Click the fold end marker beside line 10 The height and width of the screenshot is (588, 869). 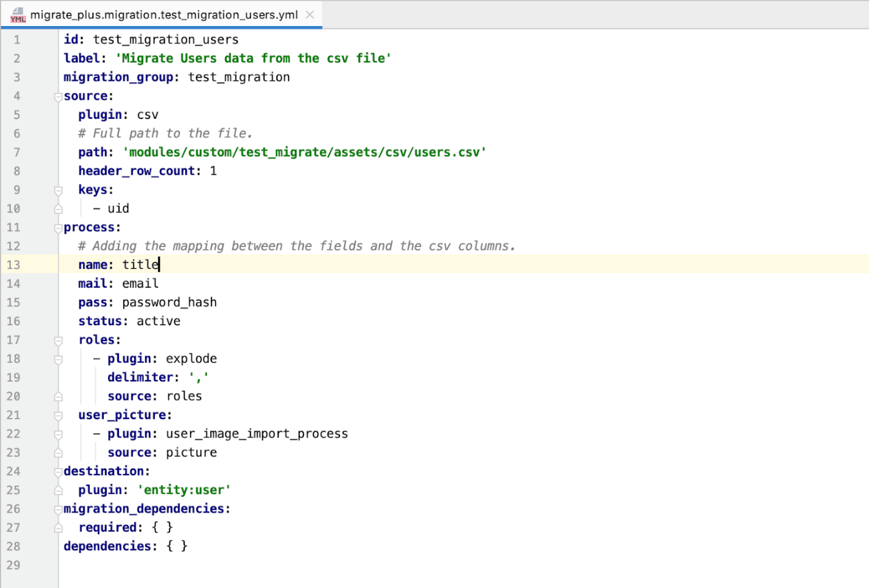(58, 208)
